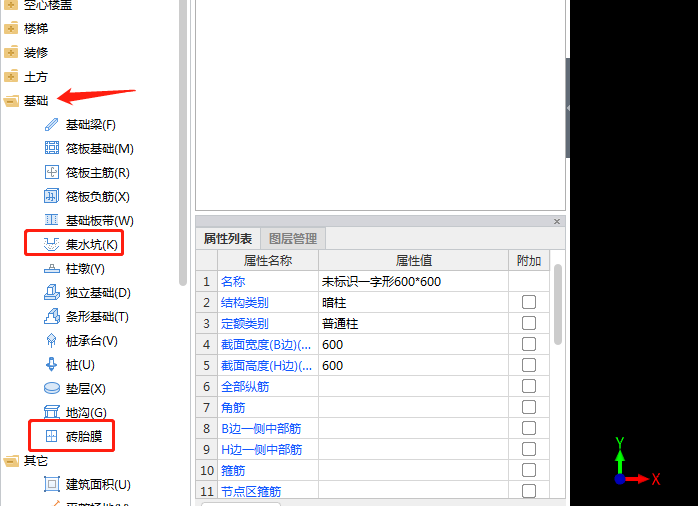Screen dimensions: 698x506
Task: Select the 条形基础(T) strip foundation icon
Action: click(52, 316)
